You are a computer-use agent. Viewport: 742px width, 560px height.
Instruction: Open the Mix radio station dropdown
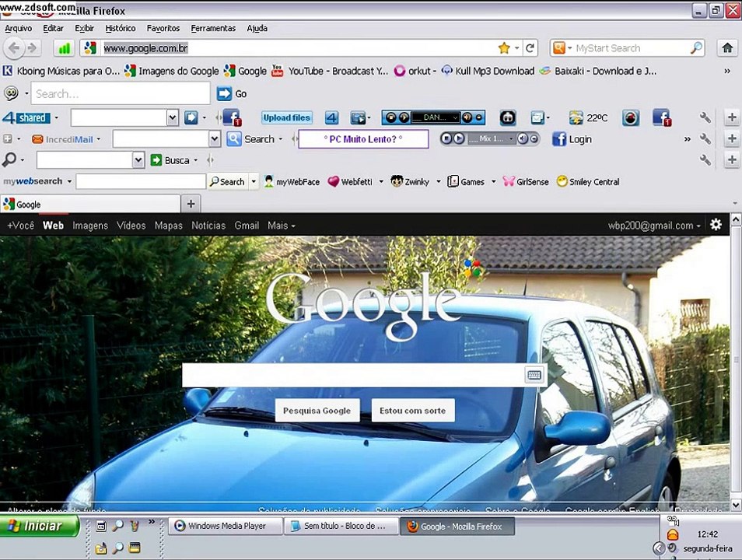(x=511, y=139)
